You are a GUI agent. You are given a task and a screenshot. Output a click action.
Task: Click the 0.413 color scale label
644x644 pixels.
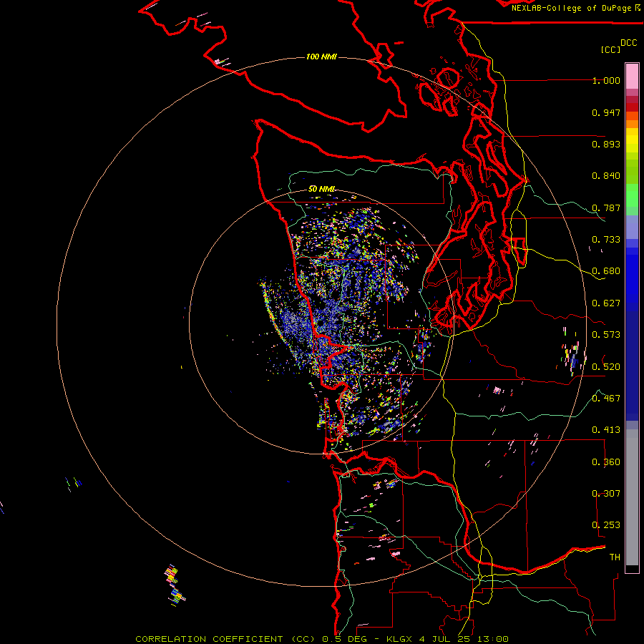(606, 430)
